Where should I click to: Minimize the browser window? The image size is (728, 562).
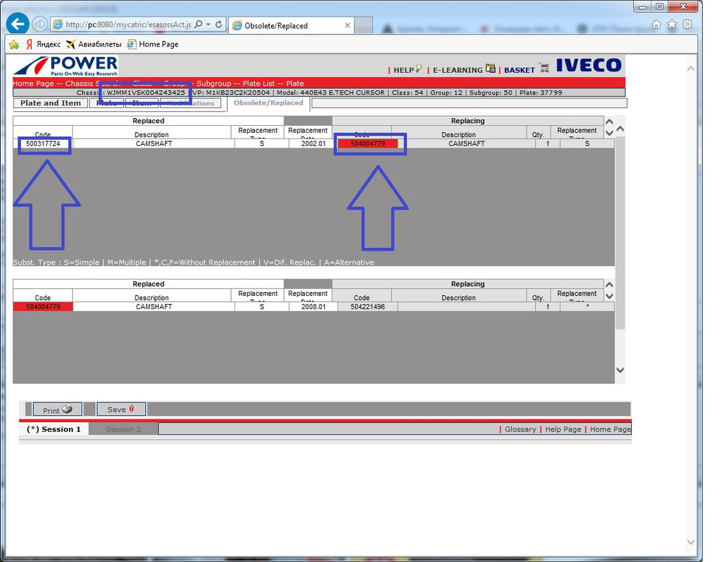point(642,6)
